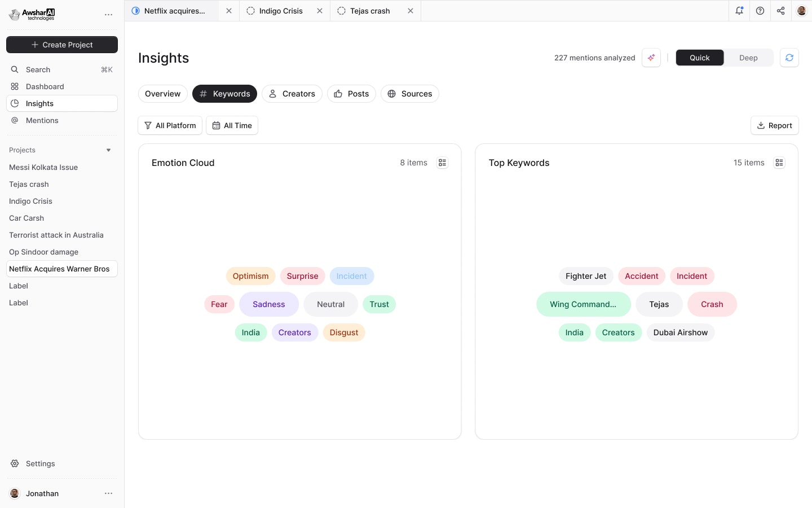Click the Dashboard grid icon
Image resolution: width=812 pixels, height=508 pixels.
click(15, 86)
